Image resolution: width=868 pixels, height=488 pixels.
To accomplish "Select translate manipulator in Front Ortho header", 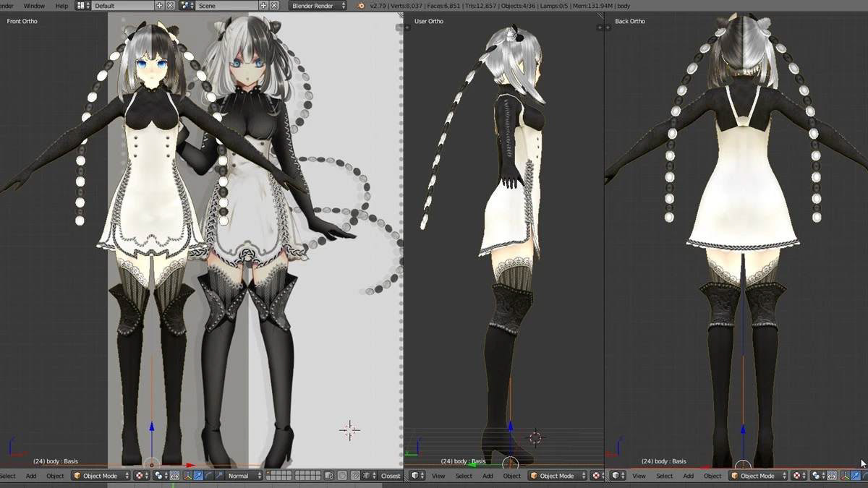I will pyautogui.click(x=197, y=476).
